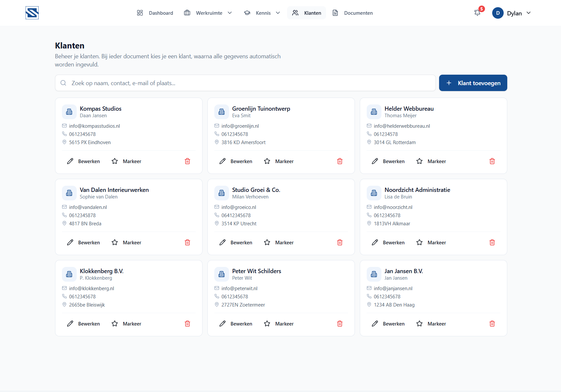Screen dimensions: 561x392
Task: Open the notifications bell
Action: click(x=477, y=13)
